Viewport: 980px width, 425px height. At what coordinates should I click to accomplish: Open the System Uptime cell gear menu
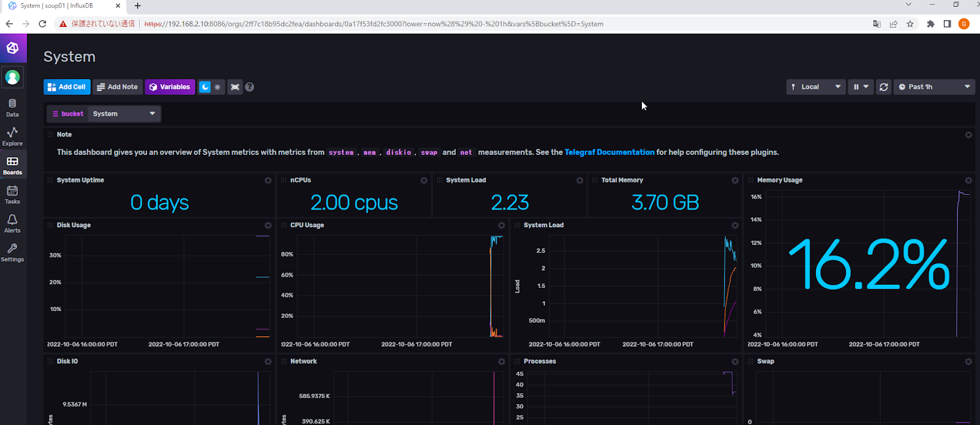coord(268,181)
